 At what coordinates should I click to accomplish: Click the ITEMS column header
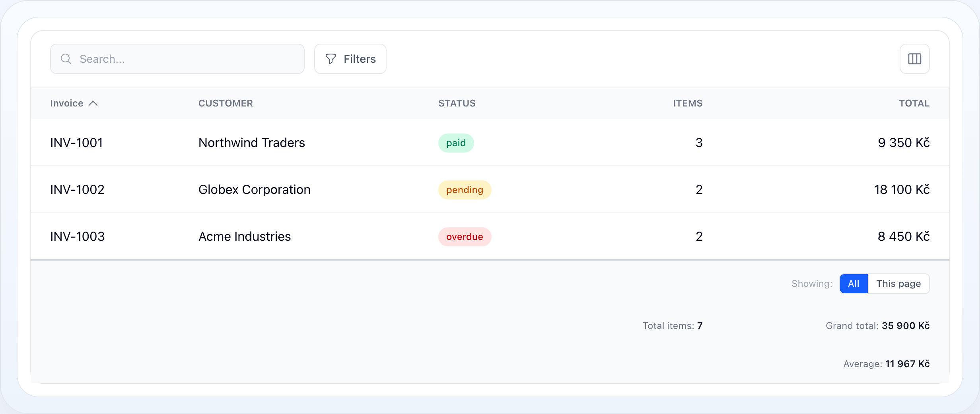pos(688,103)
